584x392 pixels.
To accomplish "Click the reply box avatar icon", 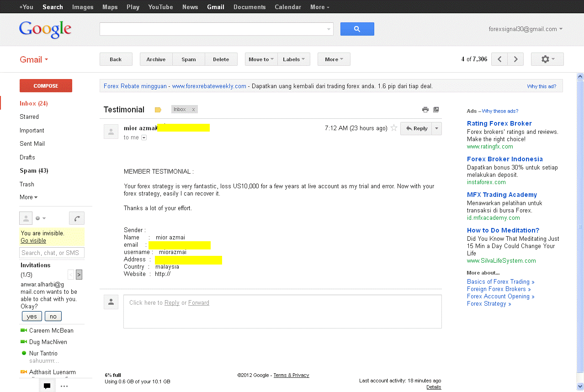I will [111, 302].
